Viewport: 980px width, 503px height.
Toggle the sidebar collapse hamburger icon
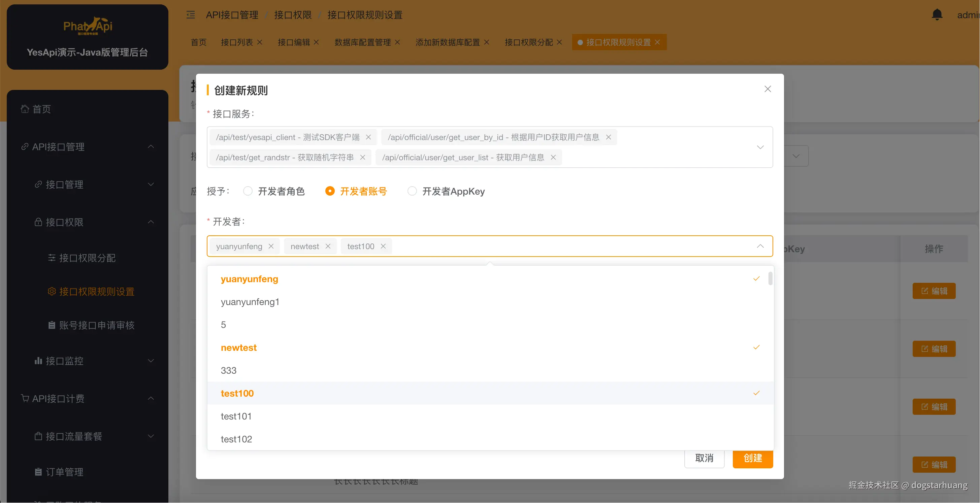[x=191, y=15]
